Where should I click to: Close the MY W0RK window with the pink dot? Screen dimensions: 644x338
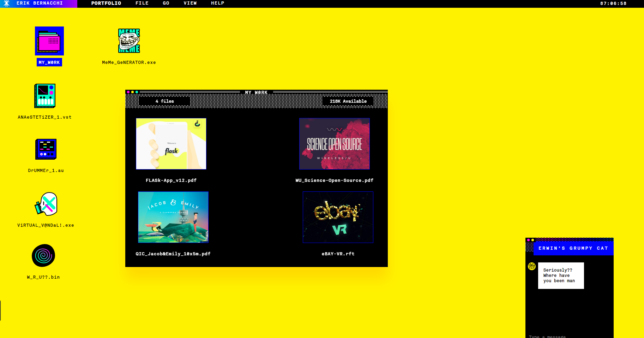point(128,92)
